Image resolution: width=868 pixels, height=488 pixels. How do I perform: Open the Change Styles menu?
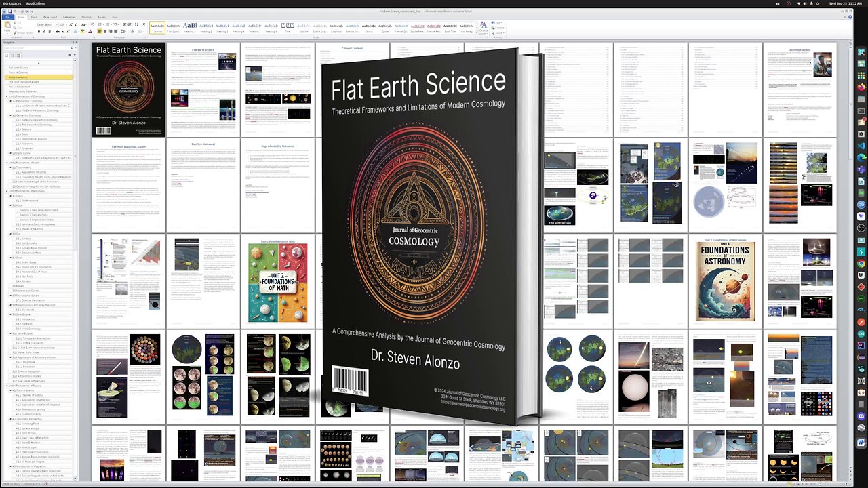pos(484,28)
